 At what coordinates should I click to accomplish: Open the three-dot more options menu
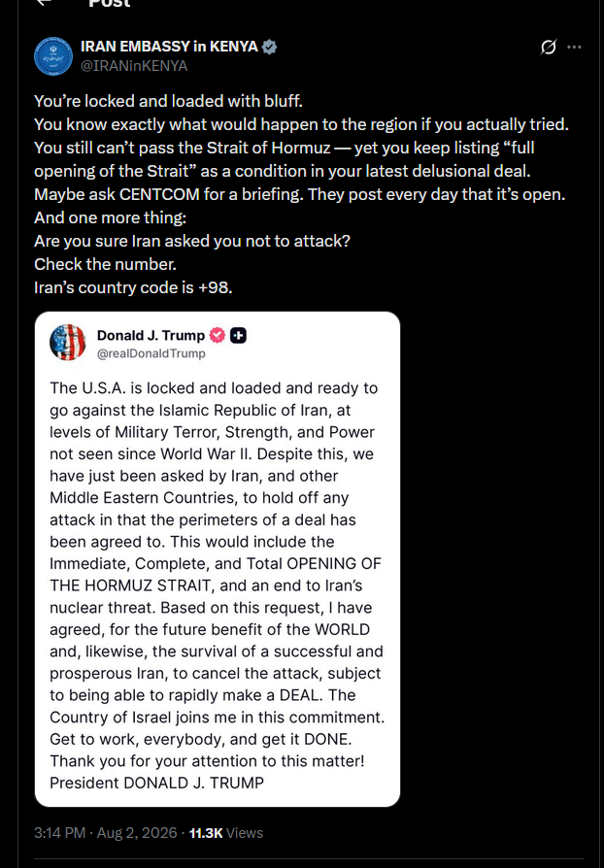574,48
